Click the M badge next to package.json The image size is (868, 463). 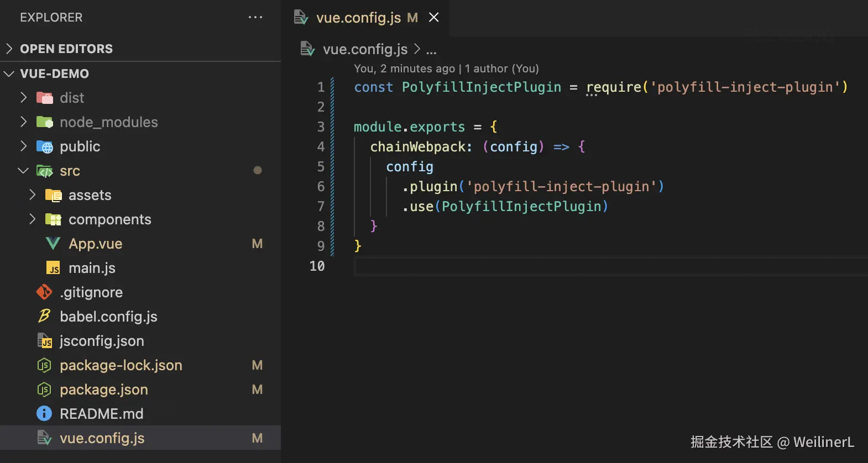(257, 390)
